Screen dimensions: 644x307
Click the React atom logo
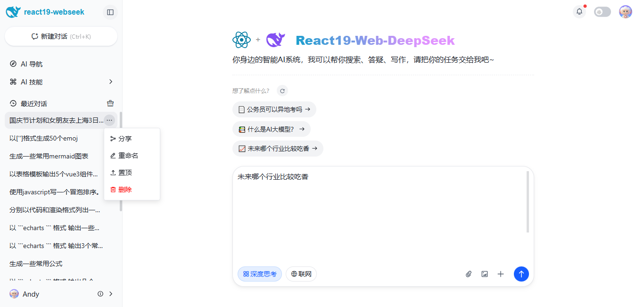point(241,40)
